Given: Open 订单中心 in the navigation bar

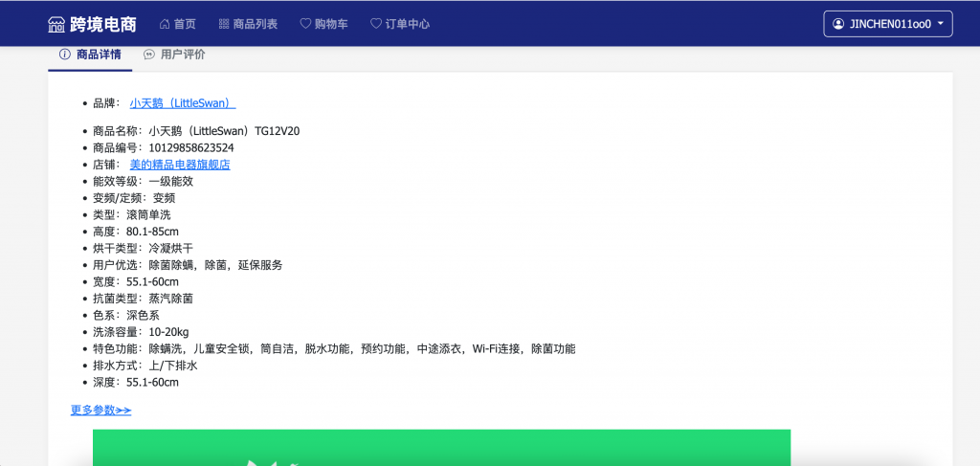Looking at the screenshot, I should coord(400,24).
